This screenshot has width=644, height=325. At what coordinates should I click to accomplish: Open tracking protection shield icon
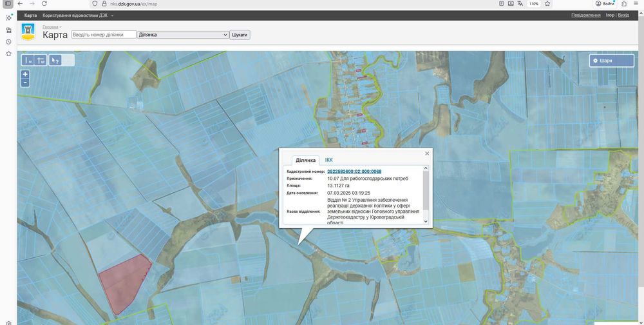(x=95, y=3)
